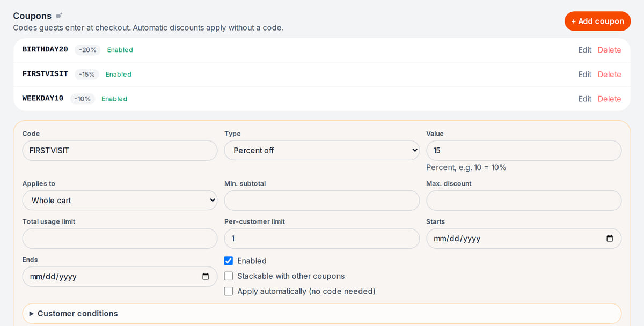The height and width of the screenshot is (326, 644).
Task: Delete the FIRSTVISIT coupon
Action: click(610, 75)
